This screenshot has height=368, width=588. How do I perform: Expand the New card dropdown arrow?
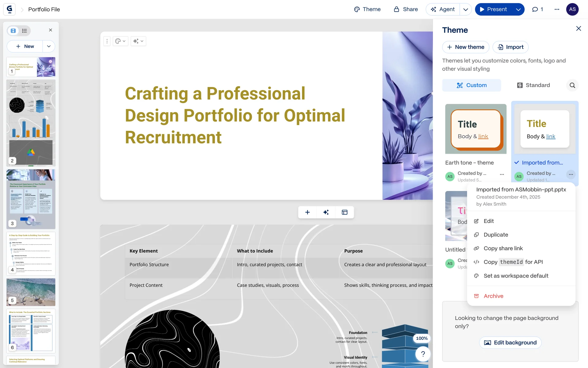tap(49, 46)
